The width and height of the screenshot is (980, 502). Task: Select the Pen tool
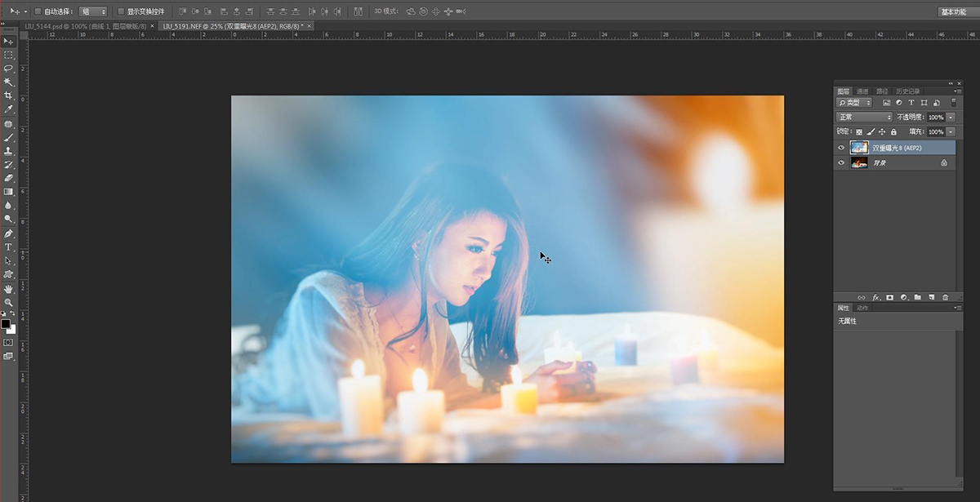(8, 233)
